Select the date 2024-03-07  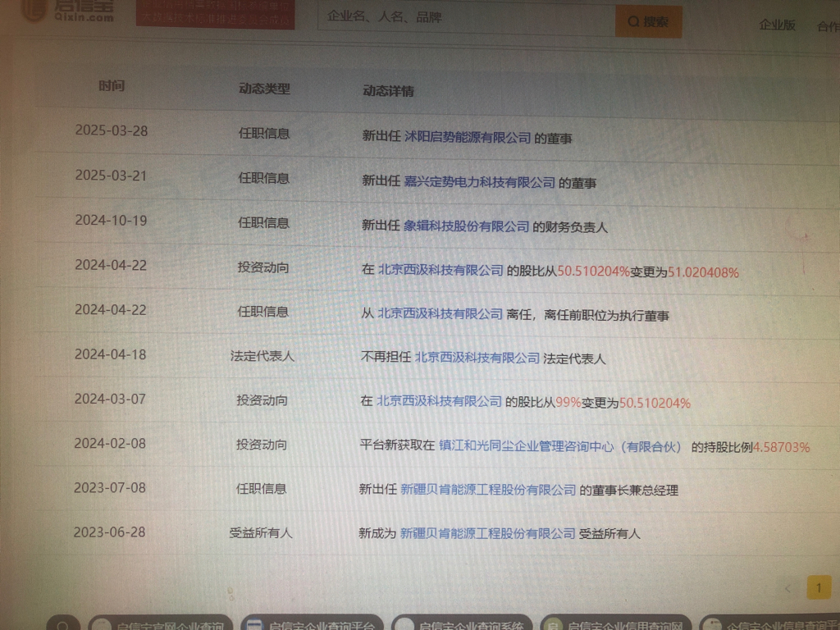[x=110, y=399]
